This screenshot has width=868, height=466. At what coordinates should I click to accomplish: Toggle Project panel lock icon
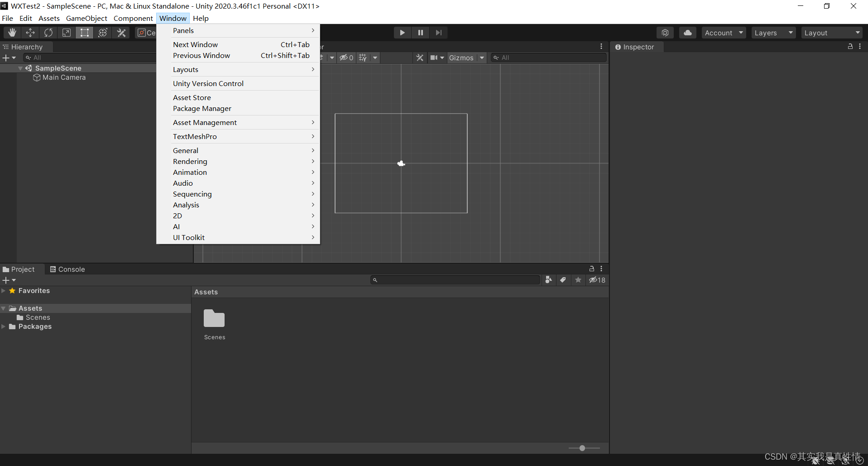click(x=592, y=269)
